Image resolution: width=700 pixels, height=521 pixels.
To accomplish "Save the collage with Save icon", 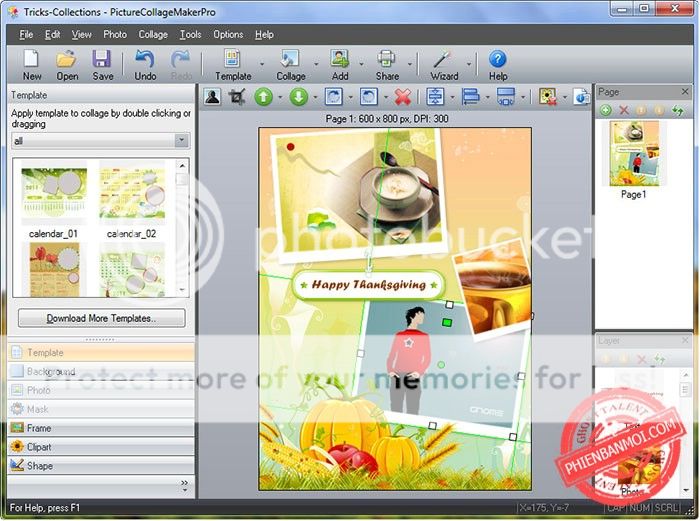I will pos(102,65).
